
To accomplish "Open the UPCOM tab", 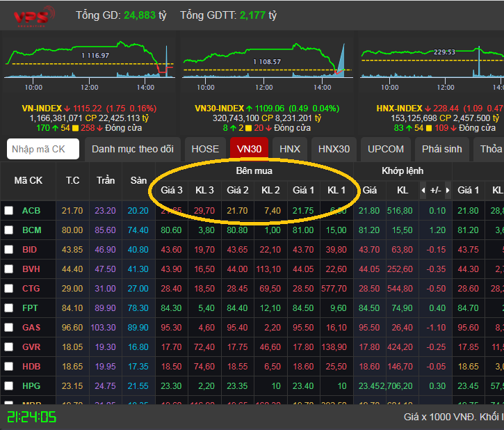I will click(x=386, y=149).
